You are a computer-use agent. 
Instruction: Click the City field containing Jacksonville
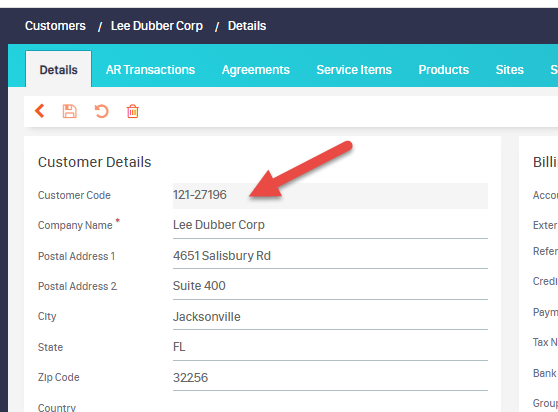click(330, 317)
